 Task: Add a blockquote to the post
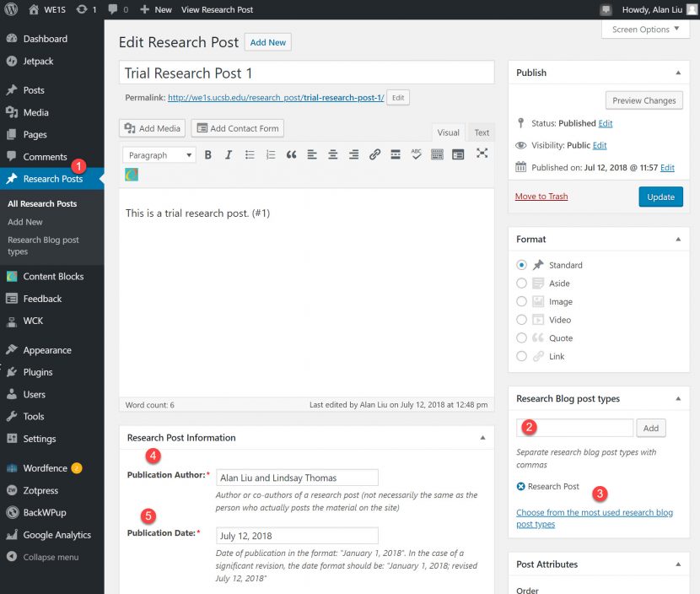291,154
